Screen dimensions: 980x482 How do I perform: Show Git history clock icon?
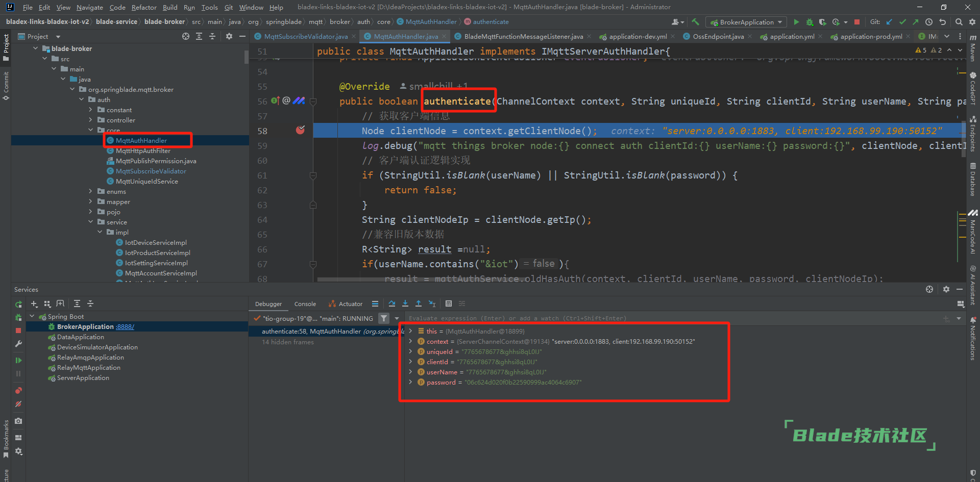[x=929, y=22]
